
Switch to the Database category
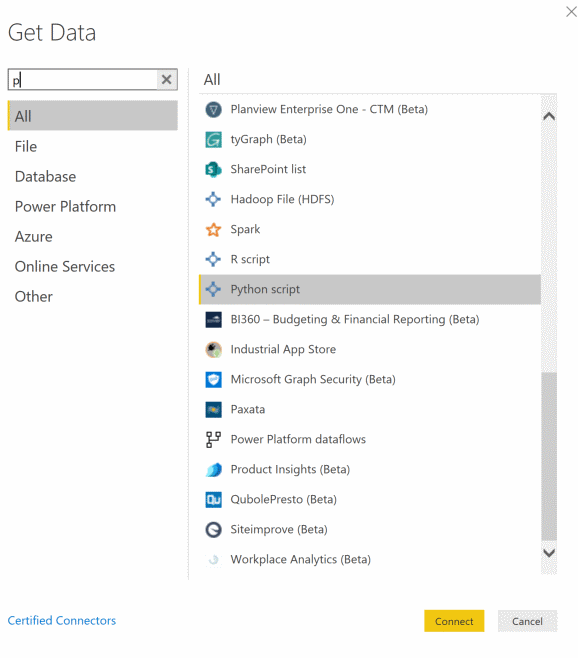pyautogui.click(x=45, y=177)
